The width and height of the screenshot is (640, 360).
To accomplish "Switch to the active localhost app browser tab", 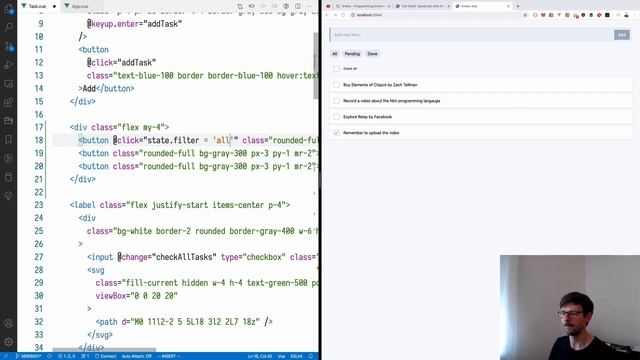I will point(482,6).
